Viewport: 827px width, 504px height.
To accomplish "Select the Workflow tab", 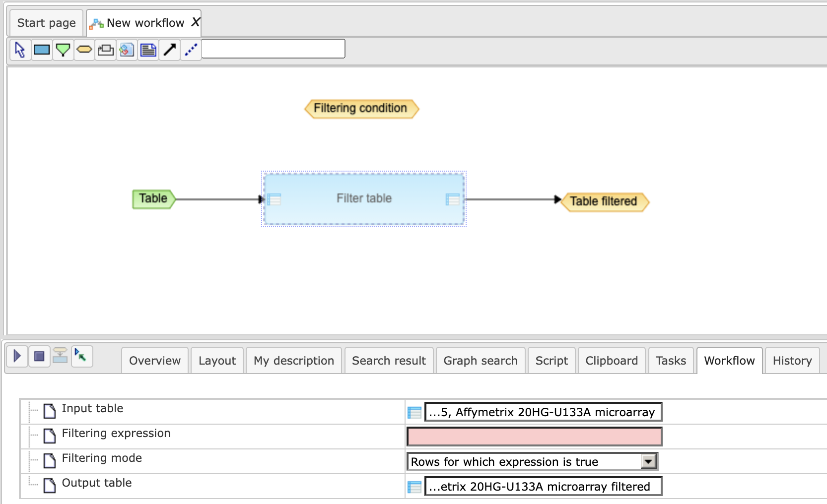I will [729, 361].
